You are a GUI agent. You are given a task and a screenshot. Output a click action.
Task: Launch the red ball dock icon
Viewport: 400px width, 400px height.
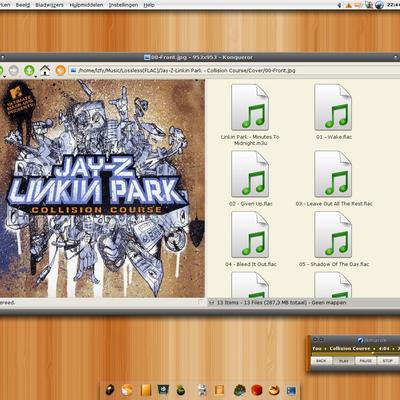point(257,390)
